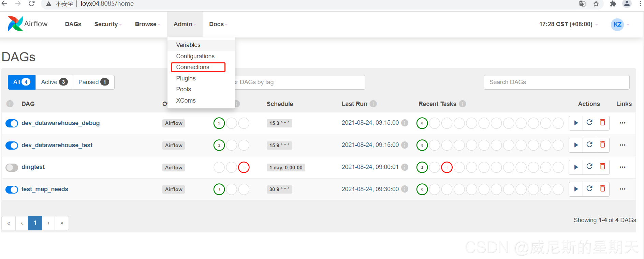Viewport: 644px width, 259px height.
Task: Click the '30 9 * * *' schedule tag
Action: point(279,189)
